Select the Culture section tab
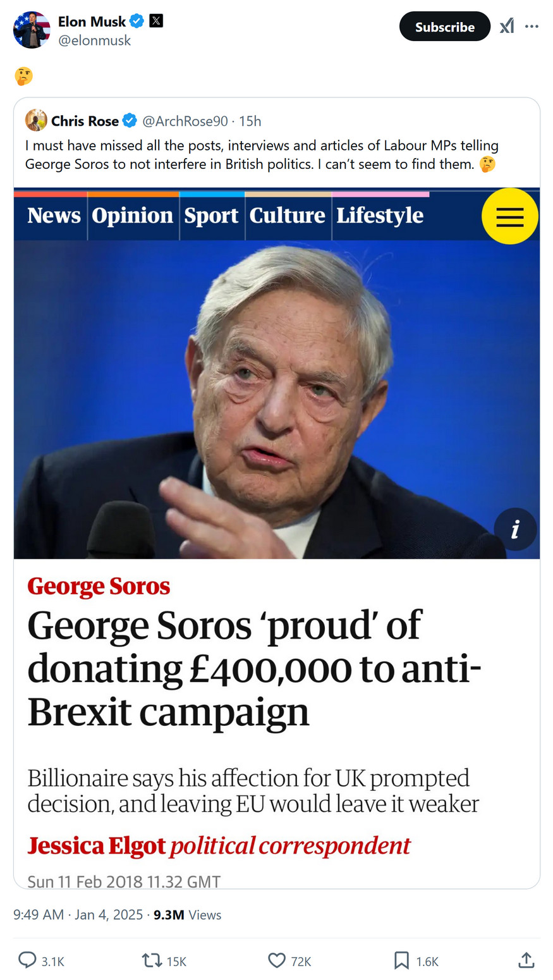The image size is (553, 980). tap(287, 216)
